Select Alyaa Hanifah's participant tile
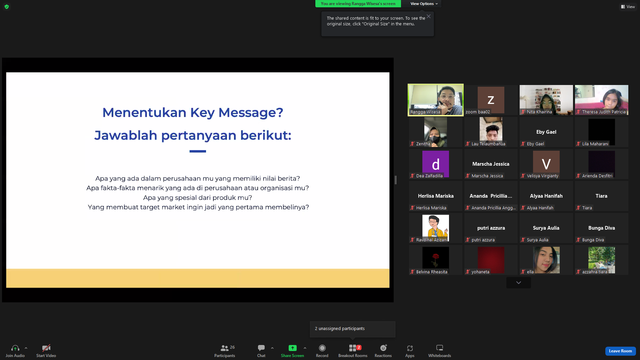640x360 pixels. coord(546,196)
